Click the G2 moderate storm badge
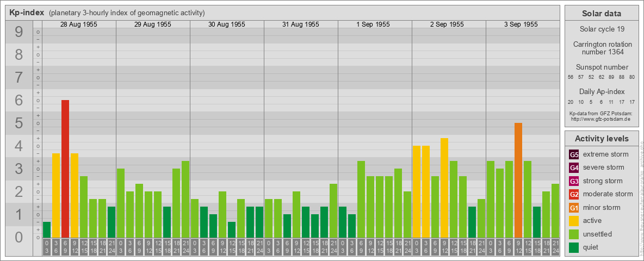644x261 pixels. [574, 194]
